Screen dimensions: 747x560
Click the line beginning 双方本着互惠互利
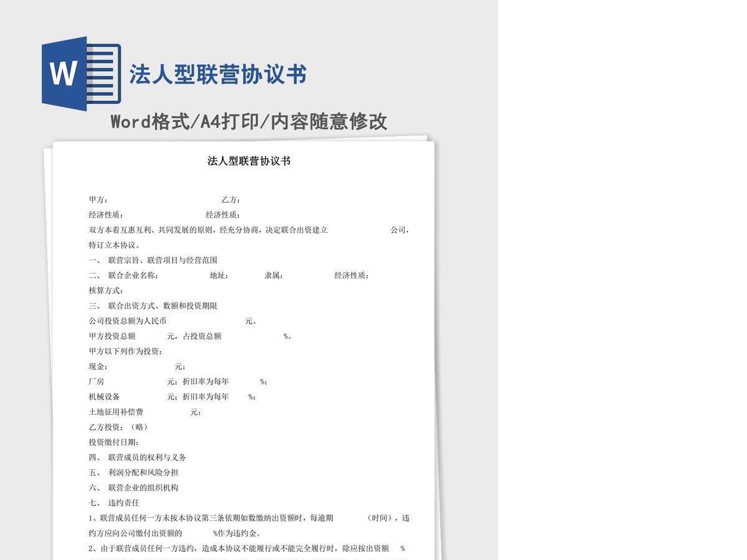click(x=249, y=230)
